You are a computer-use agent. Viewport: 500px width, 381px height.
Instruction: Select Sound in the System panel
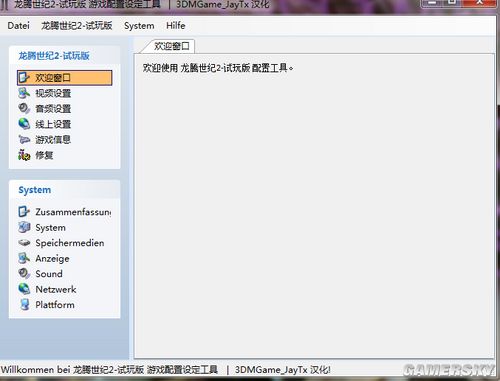coord(49,274)
